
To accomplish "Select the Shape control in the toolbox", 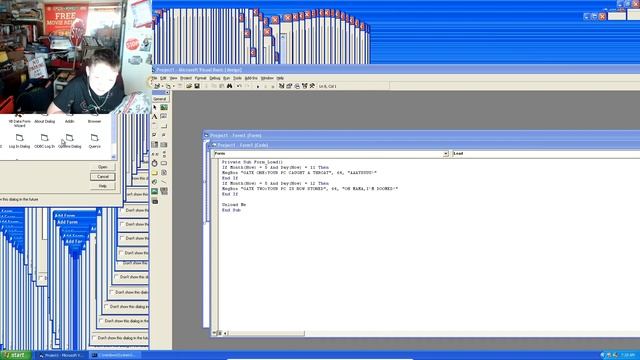I will 155,182.
